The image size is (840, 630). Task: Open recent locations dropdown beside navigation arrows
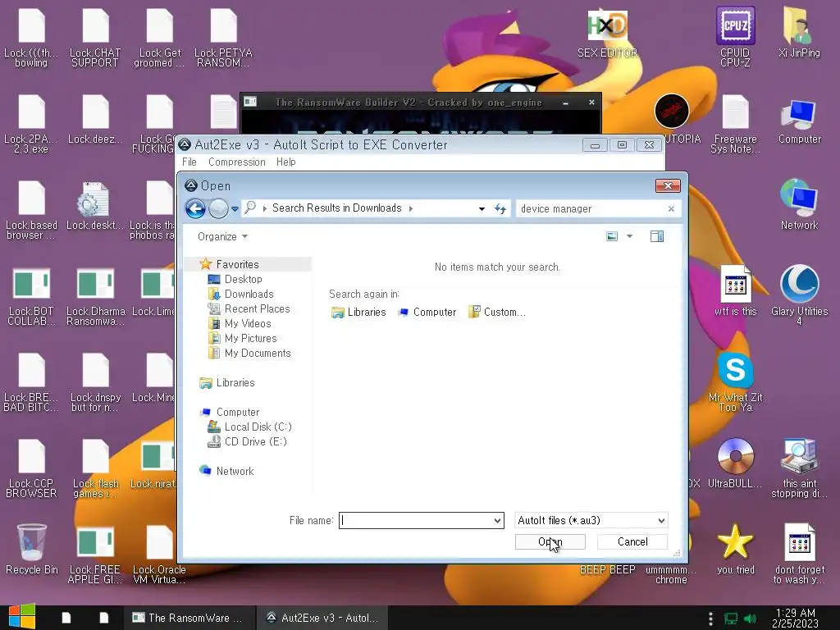[235, 209]
